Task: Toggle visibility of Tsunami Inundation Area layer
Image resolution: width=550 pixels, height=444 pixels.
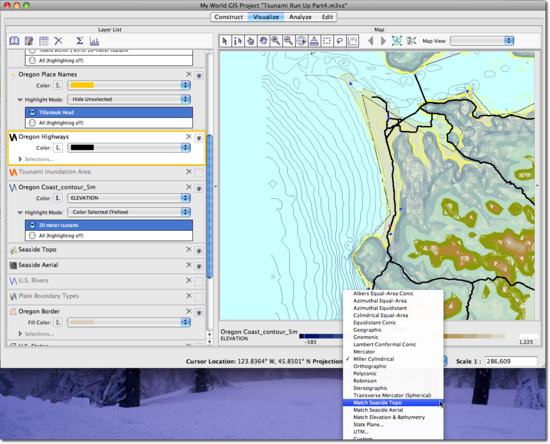Action: (199, 172)
